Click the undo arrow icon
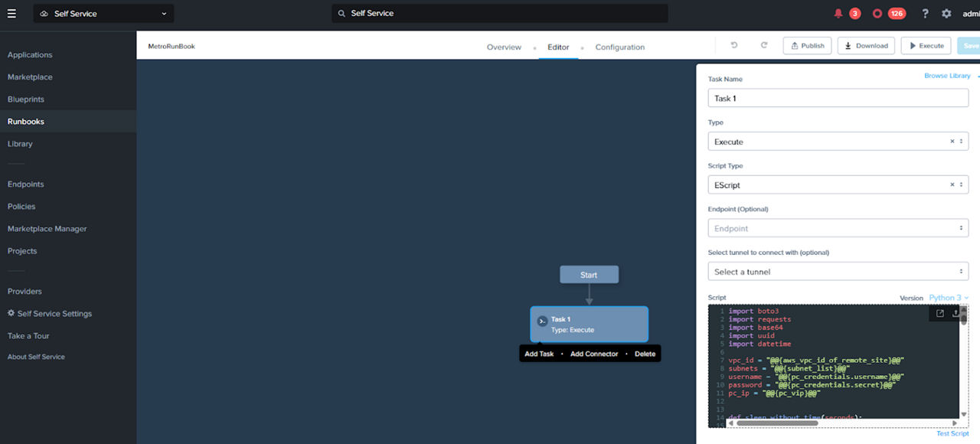Viewport: 980px width, 444px height. (x=734, y=46)
